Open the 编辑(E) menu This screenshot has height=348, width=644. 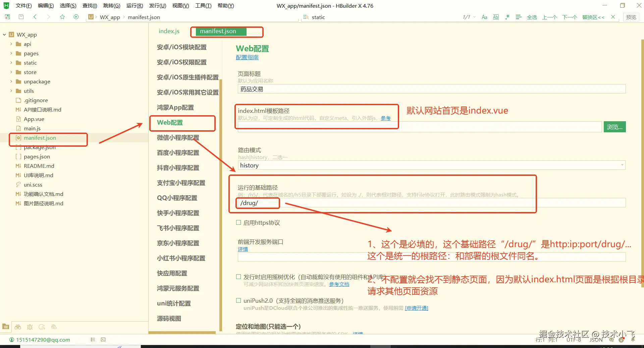click(46, 6)
